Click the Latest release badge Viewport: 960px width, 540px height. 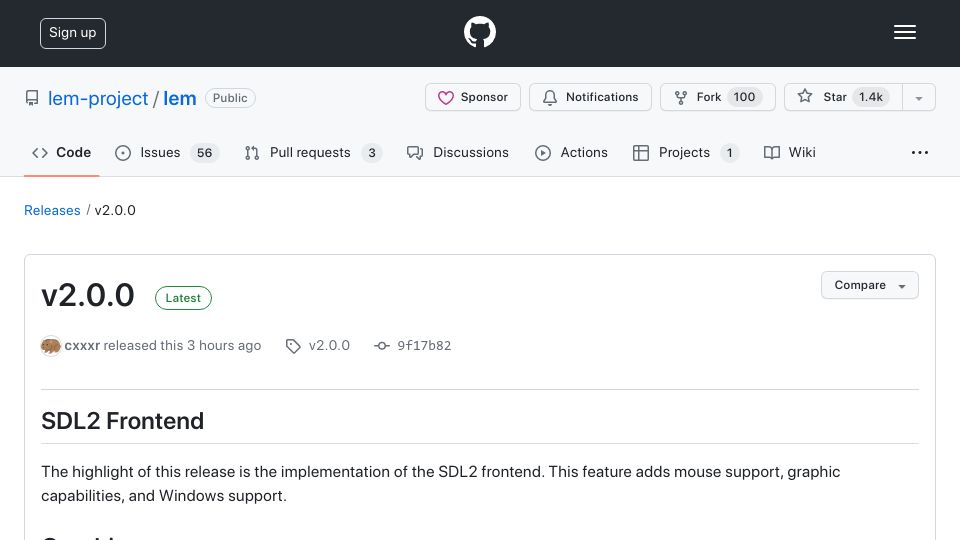click(x=183, y=298)
